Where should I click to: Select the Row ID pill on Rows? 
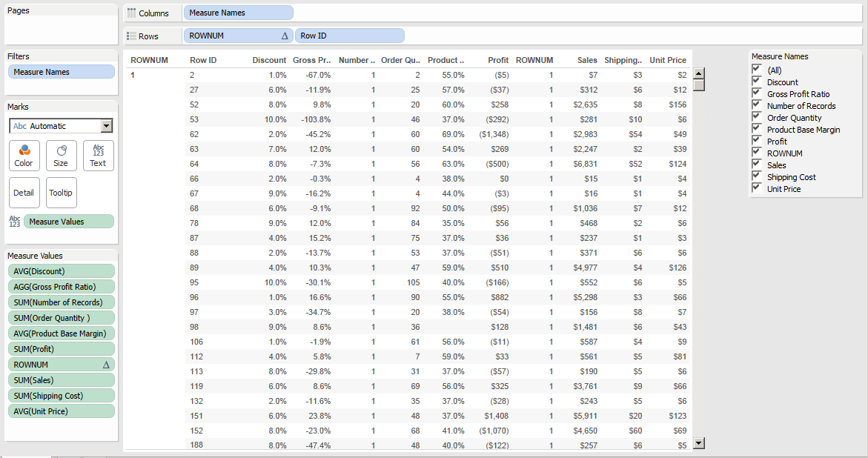point(350,36)
